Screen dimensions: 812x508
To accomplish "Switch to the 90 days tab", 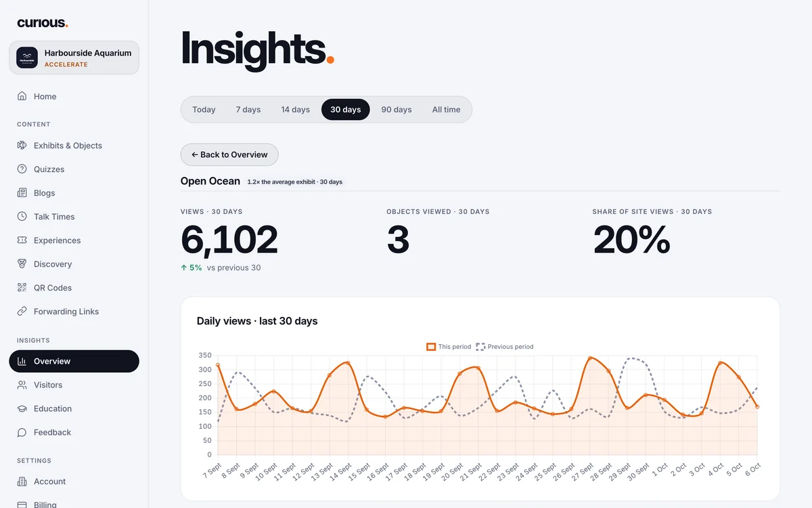I will click(397, 109).
